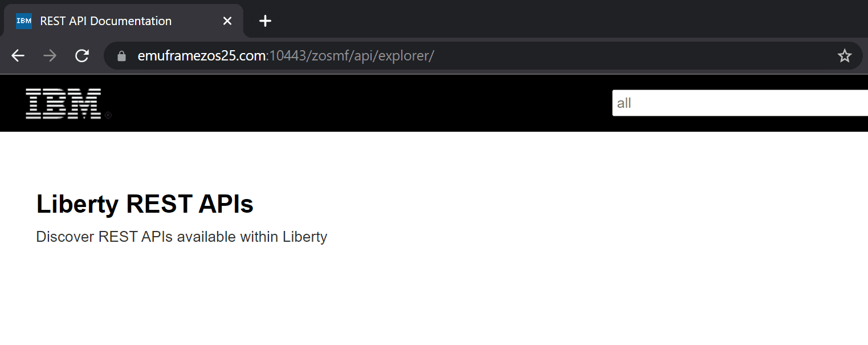868x345 pixels.
Task: Click the Liberty REST APIs heading
Action: tap(144, 204)
